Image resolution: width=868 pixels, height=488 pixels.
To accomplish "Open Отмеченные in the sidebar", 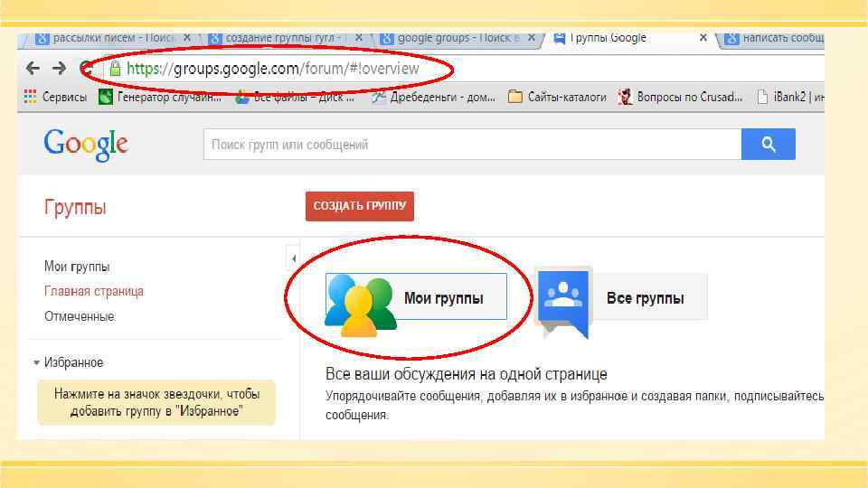I will coord(80,316).
